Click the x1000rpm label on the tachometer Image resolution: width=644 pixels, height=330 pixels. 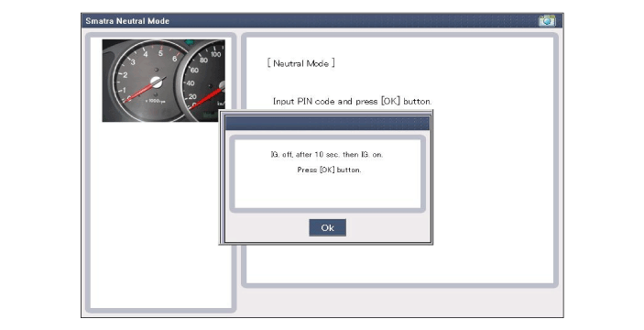155,101
